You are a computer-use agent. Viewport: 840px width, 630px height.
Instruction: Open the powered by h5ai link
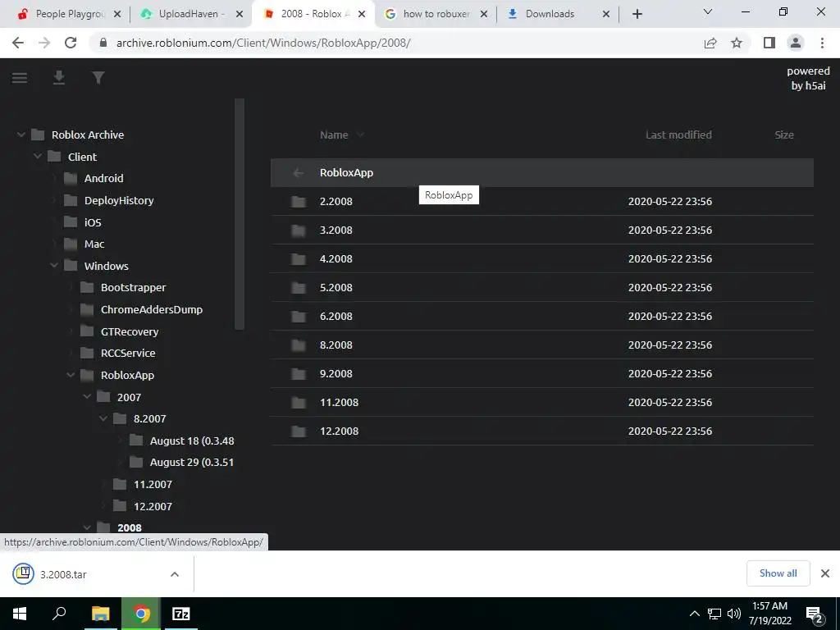[x=808, y=78]
